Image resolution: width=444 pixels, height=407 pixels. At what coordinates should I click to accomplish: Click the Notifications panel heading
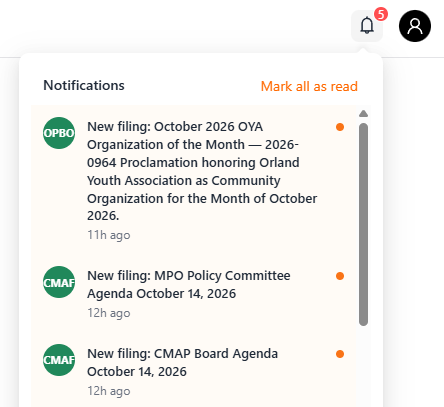[x=84, y=85]
